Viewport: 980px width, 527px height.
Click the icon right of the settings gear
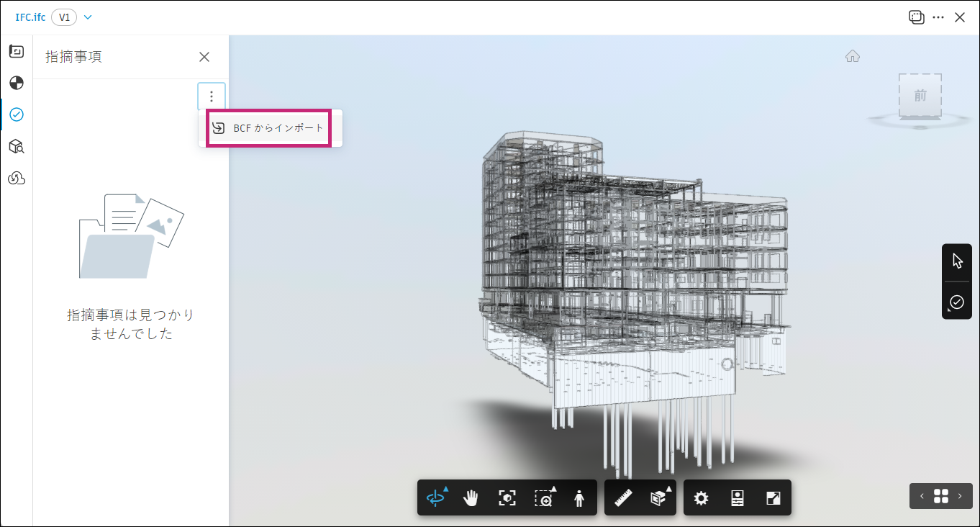[x=737, y=497]
